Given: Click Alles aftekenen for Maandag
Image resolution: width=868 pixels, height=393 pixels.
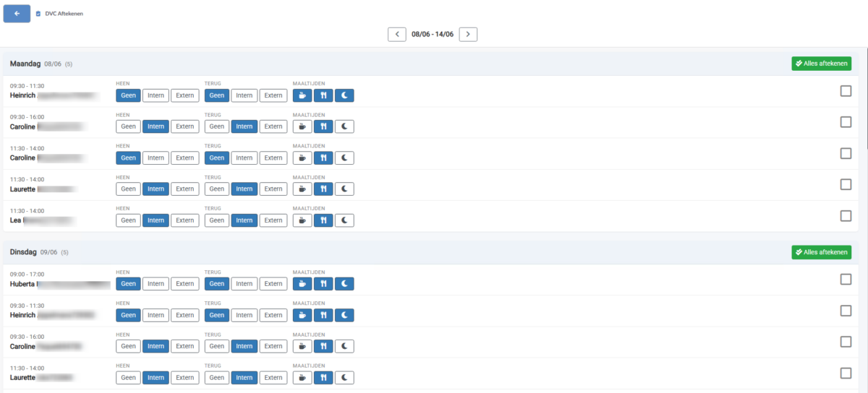Looking at the screenshot, I should [821, 64].
